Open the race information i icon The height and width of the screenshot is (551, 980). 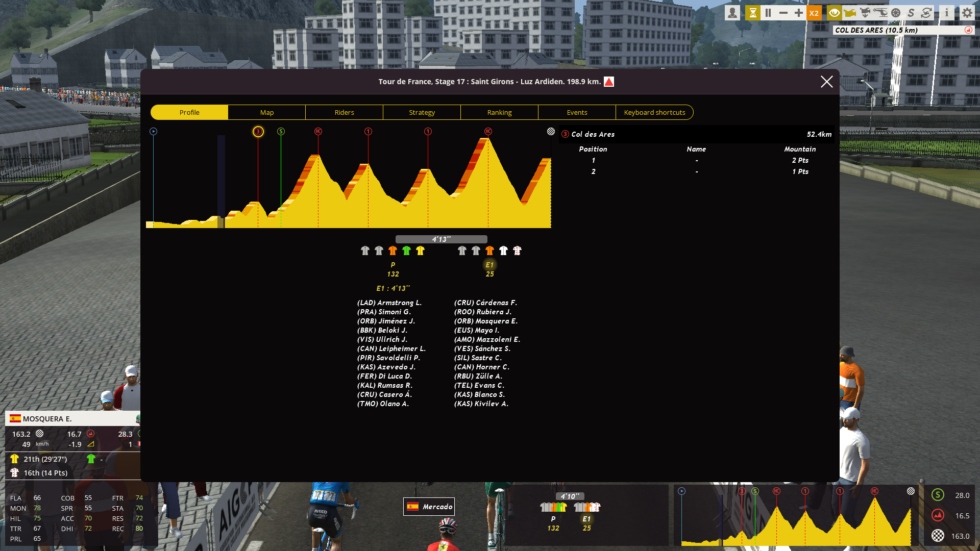[x=947, y=13]
